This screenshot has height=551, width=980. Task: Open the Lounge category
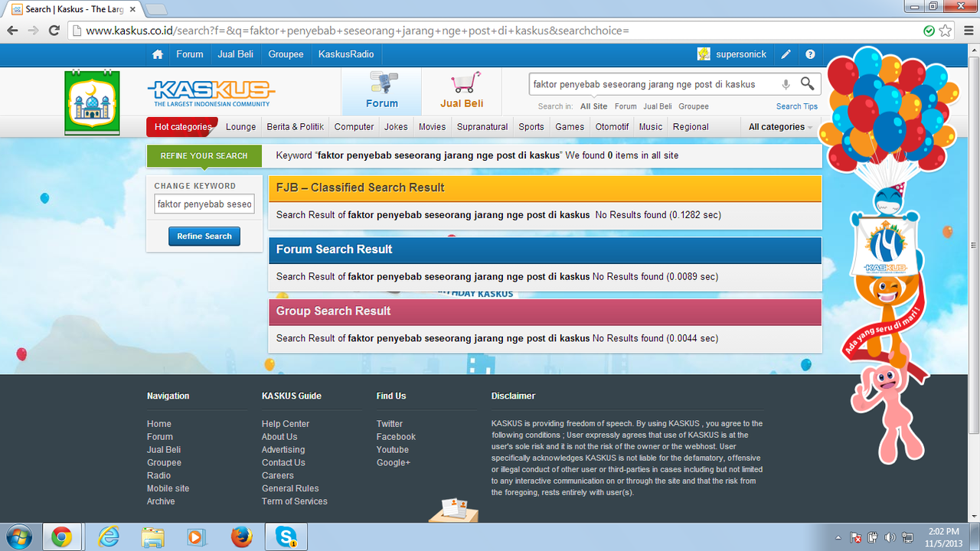pyautogui.click(x=241, y=127)
